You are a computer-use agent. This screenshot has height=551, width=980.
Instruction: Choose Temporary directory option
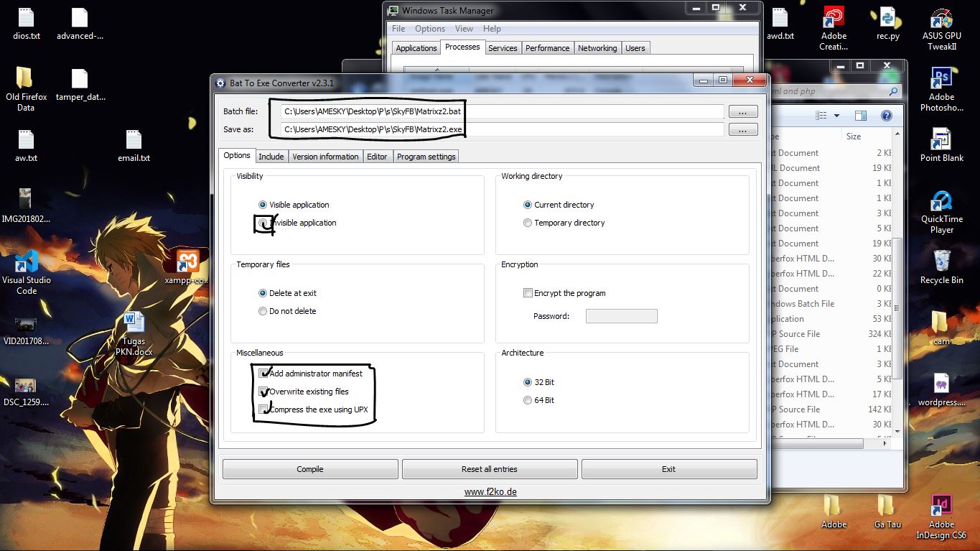(x=528, y=223)
